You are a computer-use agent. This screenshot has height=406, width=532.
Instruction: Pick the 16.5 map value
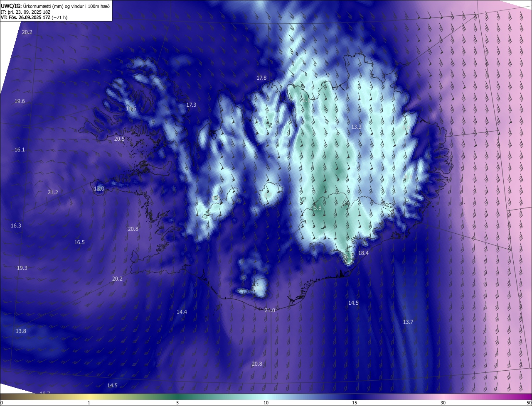click(79, 242)
